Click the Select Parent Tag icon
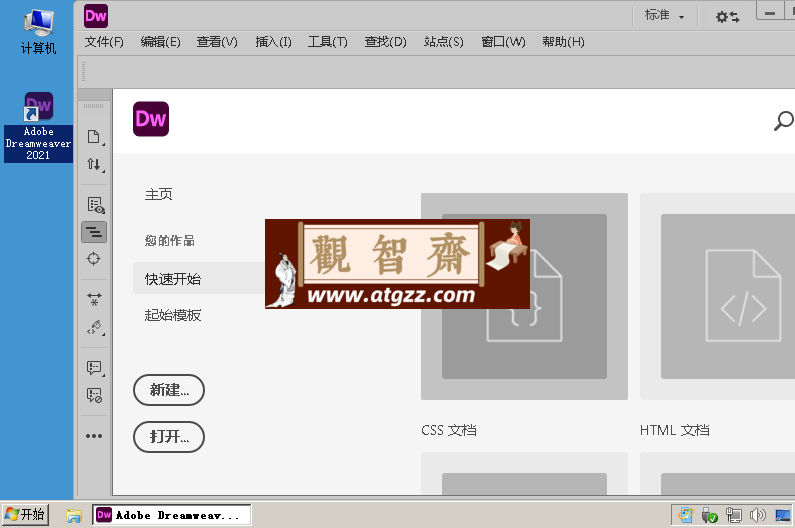 94,327
